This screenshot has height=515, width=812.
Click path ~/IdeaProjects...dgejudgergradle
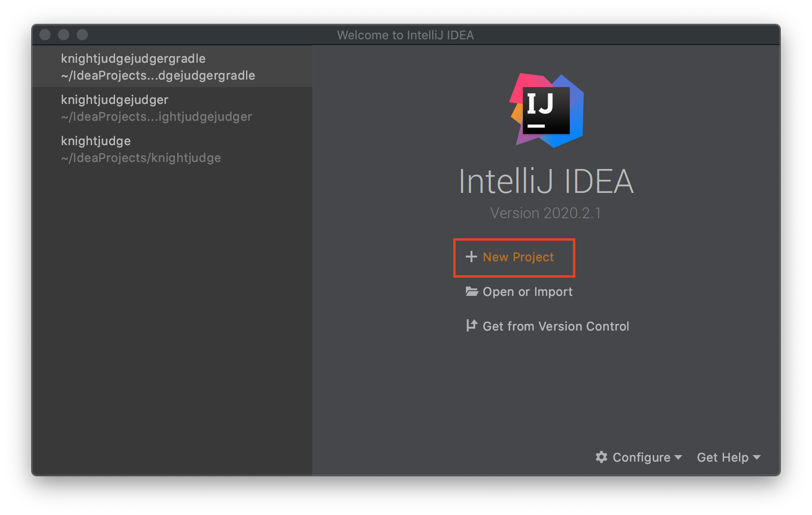[x=158, y=76]
